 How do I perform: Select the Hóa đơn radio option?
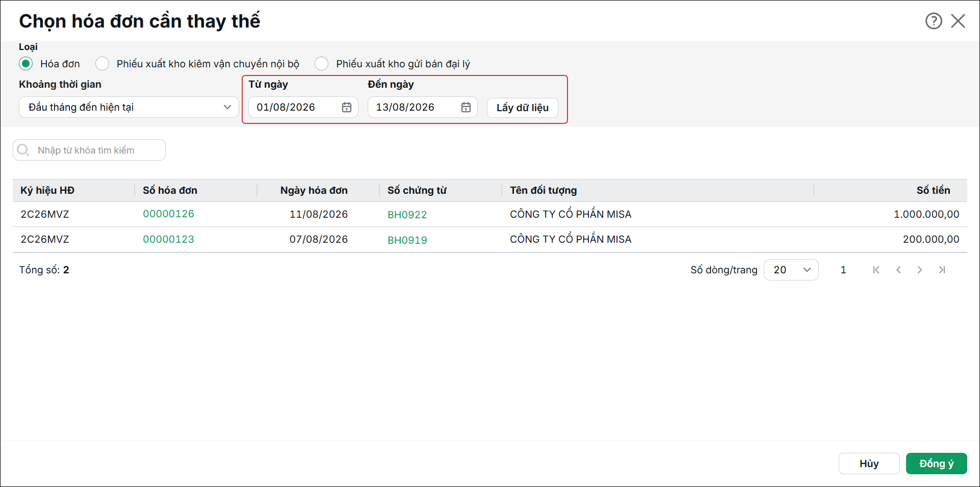[26, 64]
